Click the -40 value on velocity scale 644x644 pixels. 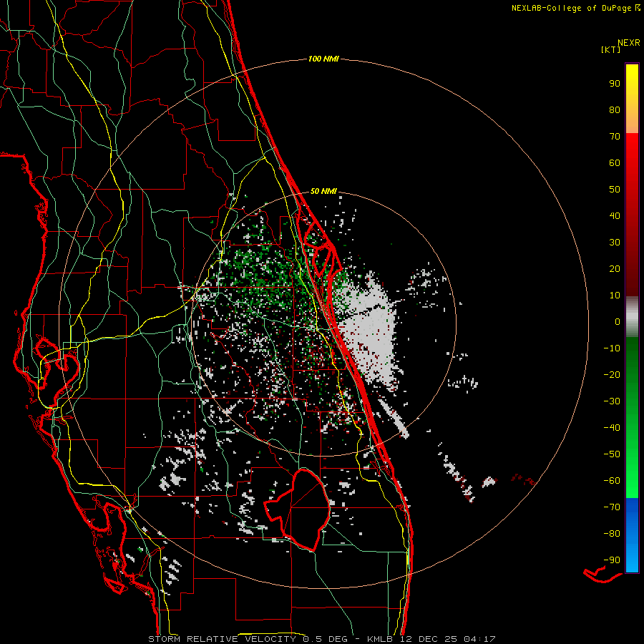pos(612,428)
